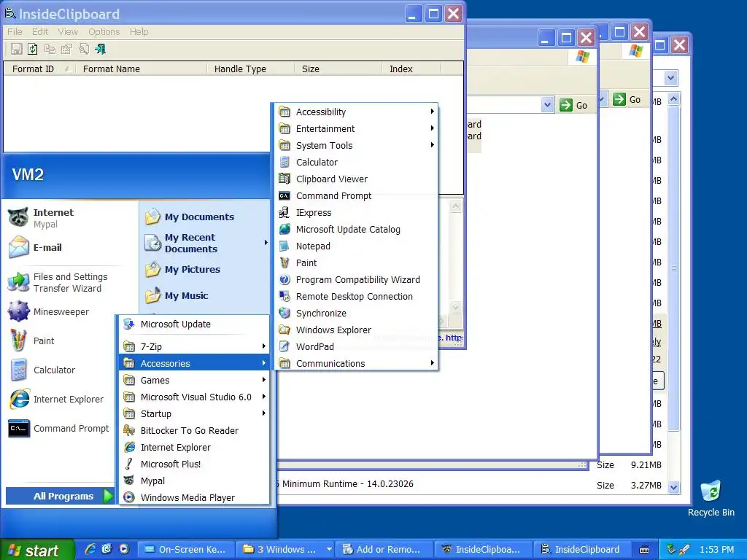Launch Microsoft Plus! from All Programs

[x=194, y=464]
